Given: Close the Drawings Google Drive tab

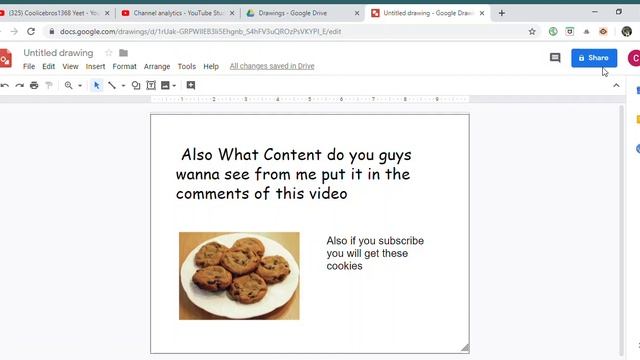Looking at the screenshot, I should click(x=357, y=13).
